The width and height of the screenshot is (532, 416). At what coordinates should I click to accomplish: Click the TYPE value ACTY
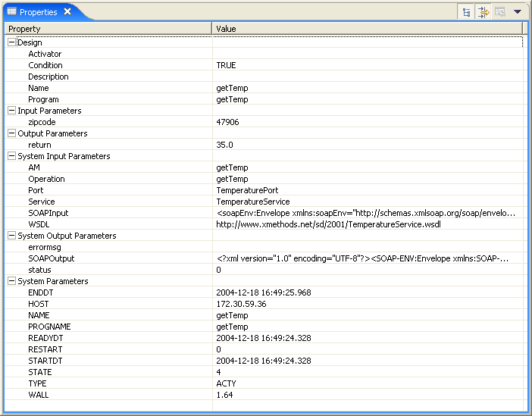tap(226, 383)
